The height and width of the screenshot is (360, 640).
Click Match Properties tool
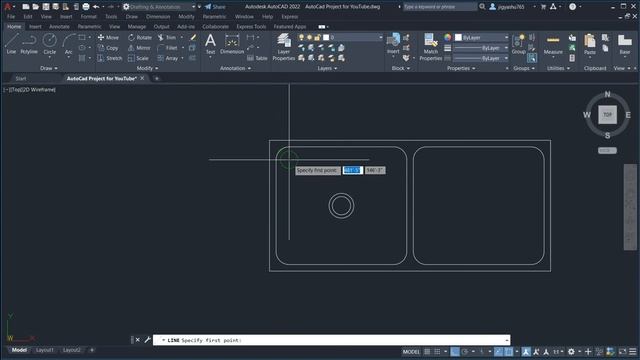point(431,47)
